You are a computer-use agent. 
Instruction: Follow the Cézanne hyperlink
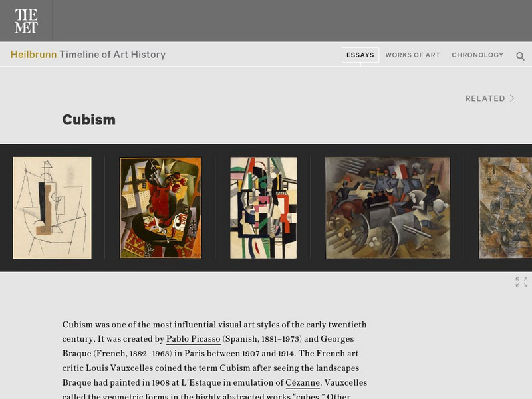tap(303, 382)
